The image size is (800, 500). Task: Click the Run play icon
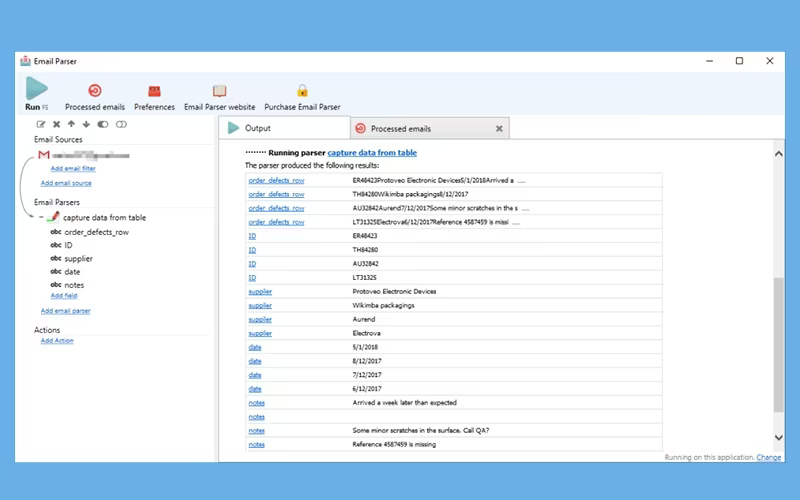pos(37,88)
